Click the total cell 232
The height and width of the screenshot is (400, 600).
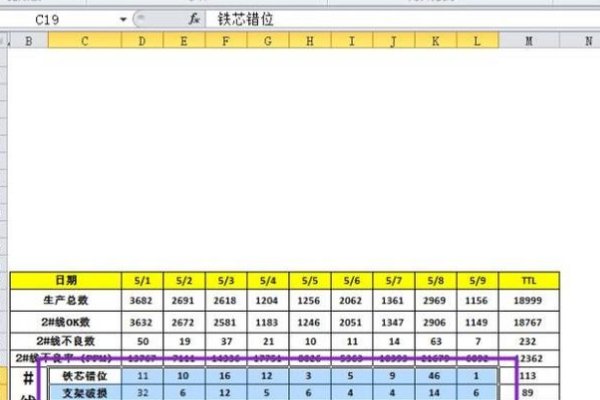[529, 341]
